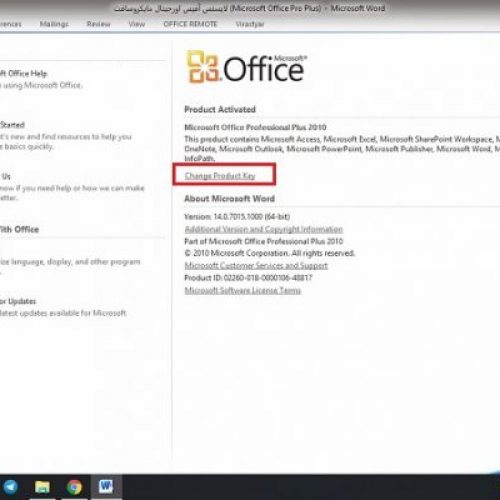
Task: Open Telegram from the taskbar
Action: [10, 487]
